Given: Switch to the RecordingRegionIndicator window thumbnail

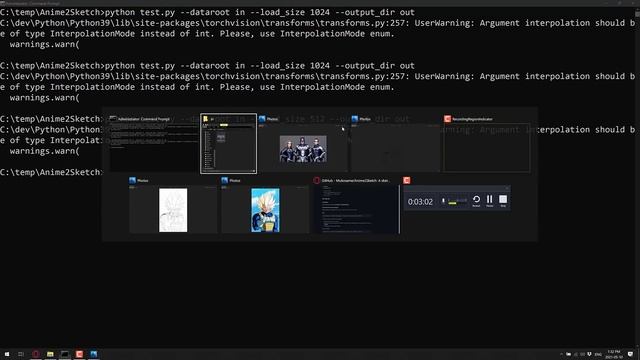Looking at the screenshot, I should pos(487,148).
